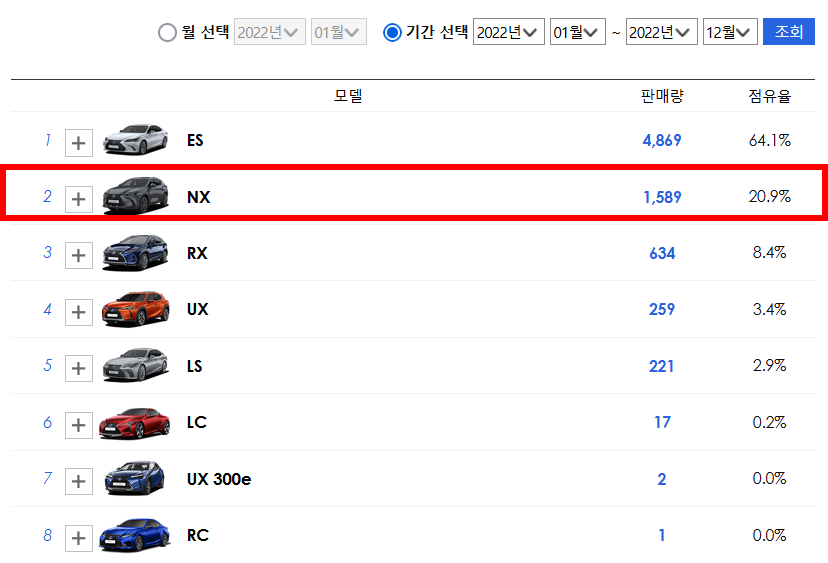Image resolution: width=828 pixels, height=563 pixels.
Task: Click the white ES car thumbnail
Action: [136, 139]
